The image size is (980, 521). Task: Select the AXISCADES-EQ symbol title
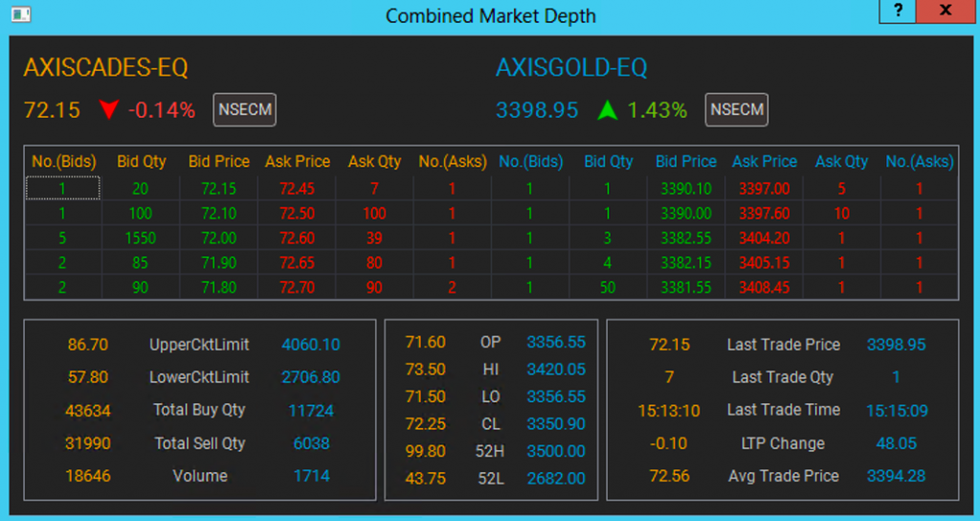pos(105,67)
